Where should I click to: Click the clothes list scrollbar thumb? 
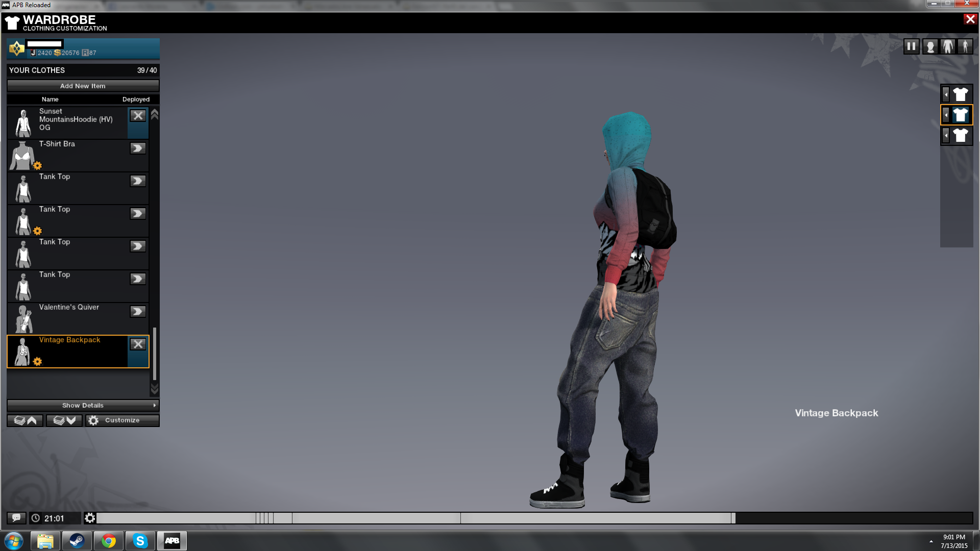(x=154, y=354)
